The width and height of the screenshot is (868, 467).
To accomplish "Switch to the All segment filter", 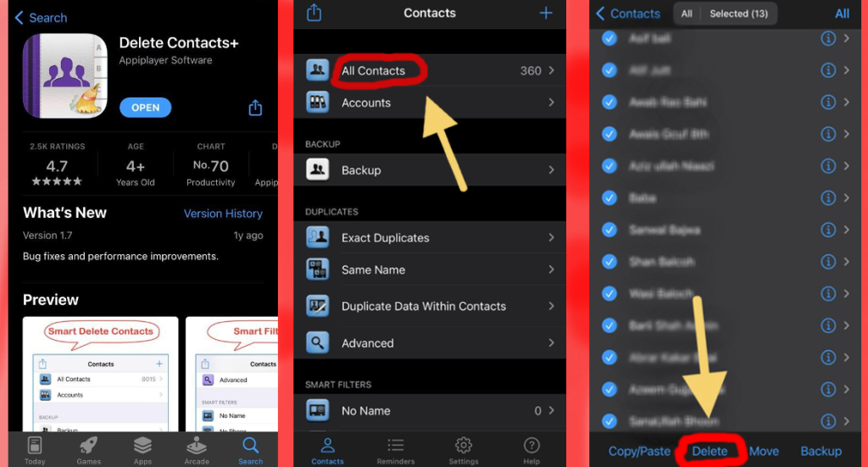I will point(687,14).
